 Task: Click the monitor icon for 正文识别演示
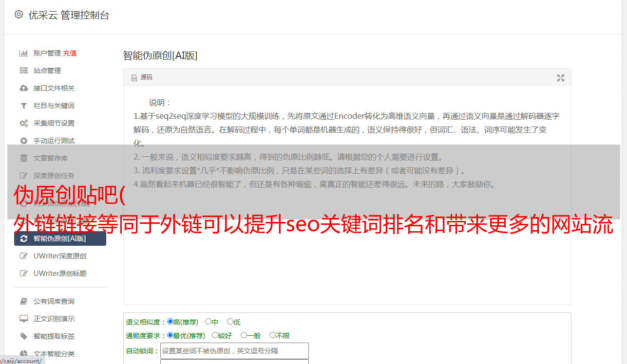coord(23,319)
